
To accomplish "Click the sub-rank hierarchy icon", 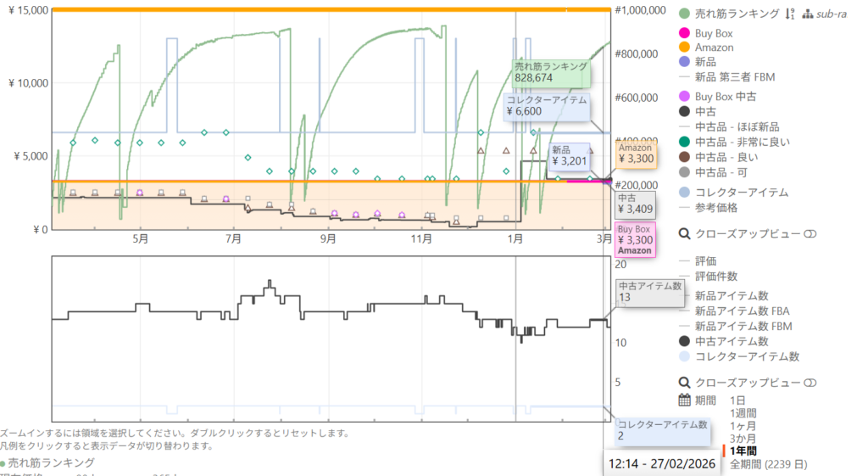I will point(808,14).
